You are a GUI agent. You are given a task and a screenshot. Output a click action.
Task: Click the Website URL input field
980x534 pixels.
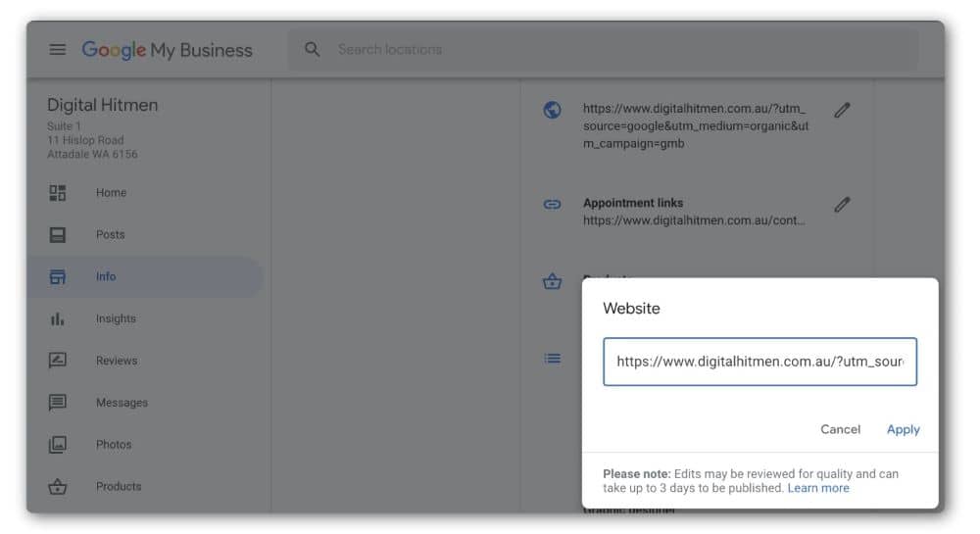[760, 362]
